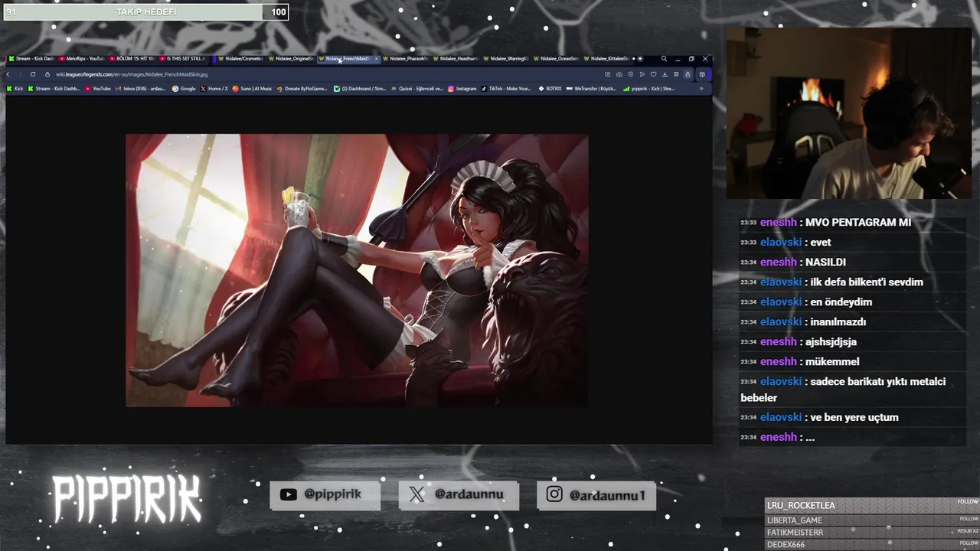Click the player arrow icon in address bar
The width and height of the screenshot is (980, 551).
pyautogui.click(x=642, y=74)
